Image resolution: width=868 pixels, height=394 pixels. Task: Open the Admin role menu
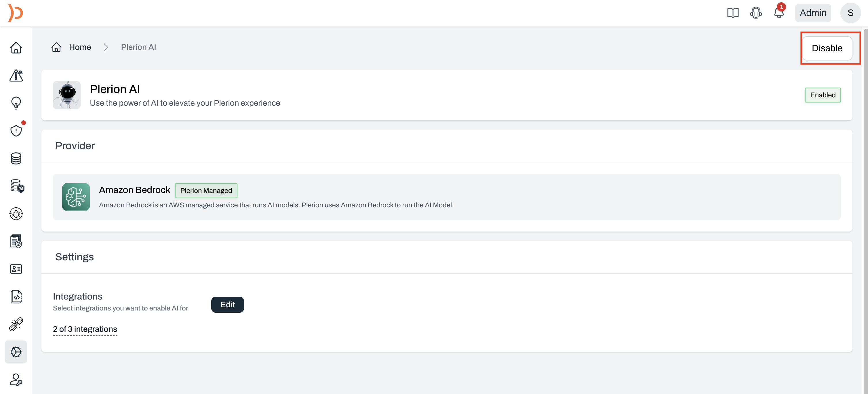(x=813, y=13)
